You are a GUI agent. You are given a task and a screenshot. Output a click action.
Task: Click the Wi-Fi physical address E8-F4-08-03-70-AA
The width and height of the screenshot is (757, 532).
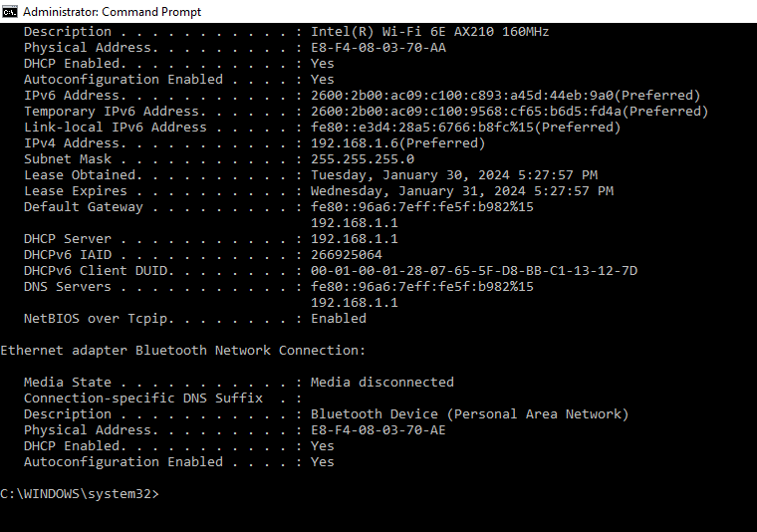coord(378,47)
